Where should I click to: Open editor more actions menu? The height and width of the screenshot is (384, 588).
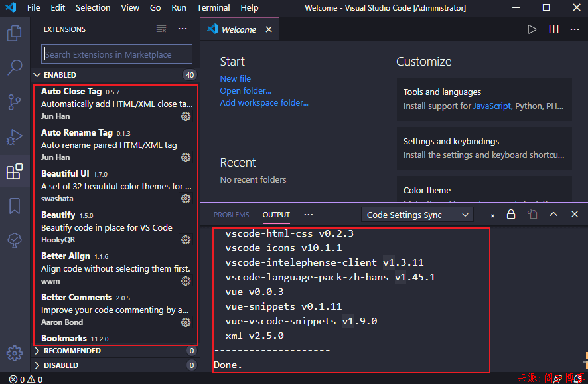(x=575, y=29)
